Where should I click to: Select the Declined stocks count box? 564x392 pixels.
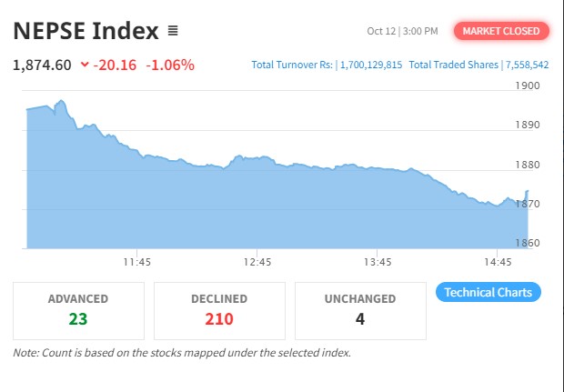[219, 309]
